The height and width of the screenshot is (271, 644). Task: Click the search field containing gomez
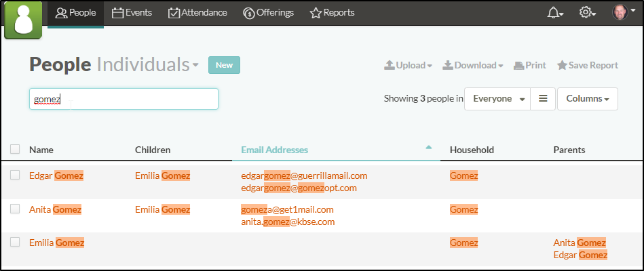[124, 99]
